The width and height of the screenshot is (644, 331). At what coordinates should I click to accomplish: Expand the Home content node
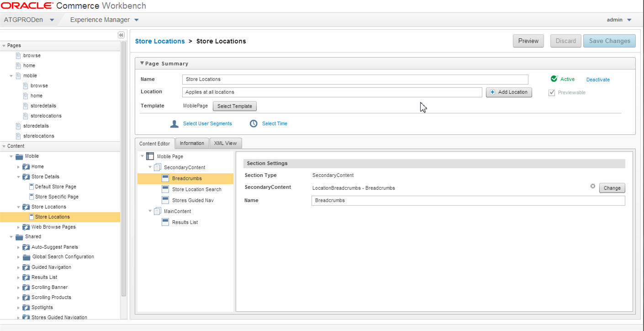[x=18, y=167]
